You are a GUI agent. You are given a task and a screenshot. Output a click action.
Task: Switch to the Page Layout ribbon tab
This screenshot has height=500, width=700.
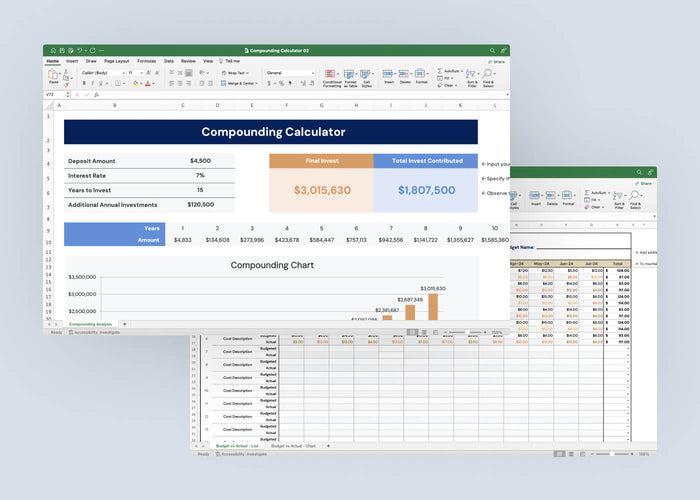click(116, 61)
